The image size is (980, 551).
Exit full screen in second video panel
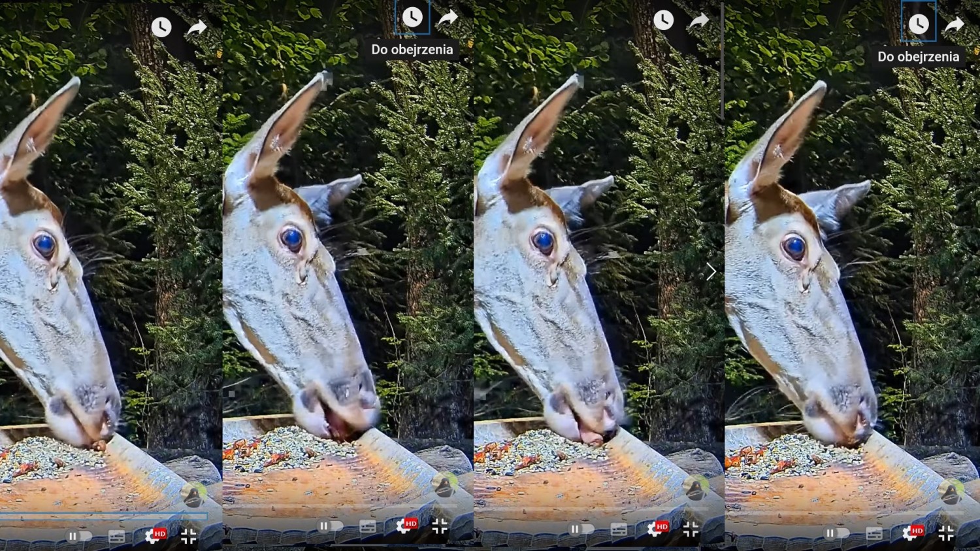(440, 526)
